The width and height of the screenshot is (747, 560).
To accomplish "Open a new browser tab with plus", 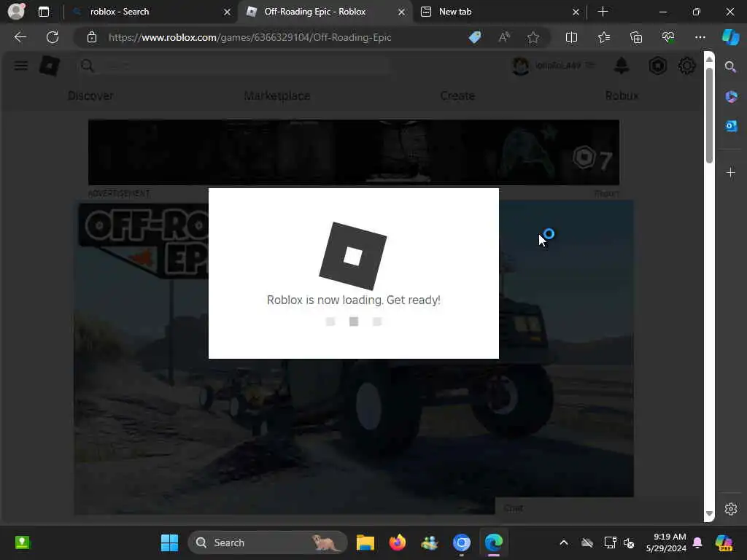I will pyautogui.click(x=603, y=12).
